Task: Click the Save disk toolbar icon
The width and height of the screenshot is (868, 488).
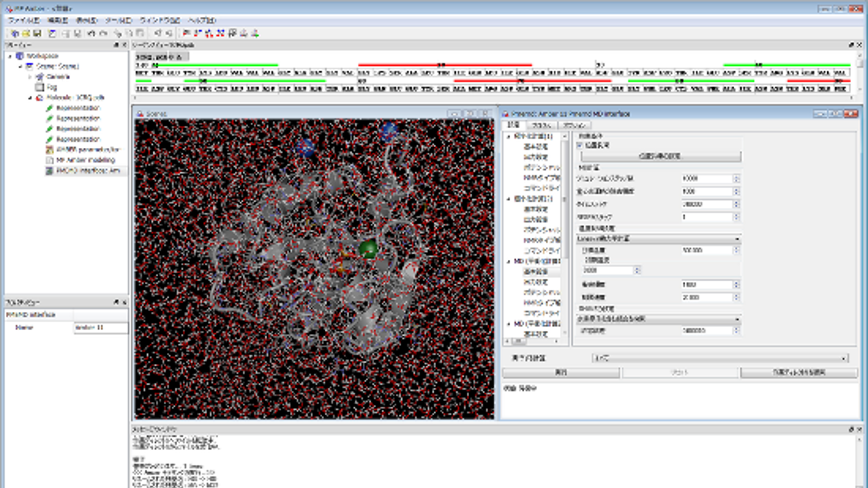Action: [38, 33]
